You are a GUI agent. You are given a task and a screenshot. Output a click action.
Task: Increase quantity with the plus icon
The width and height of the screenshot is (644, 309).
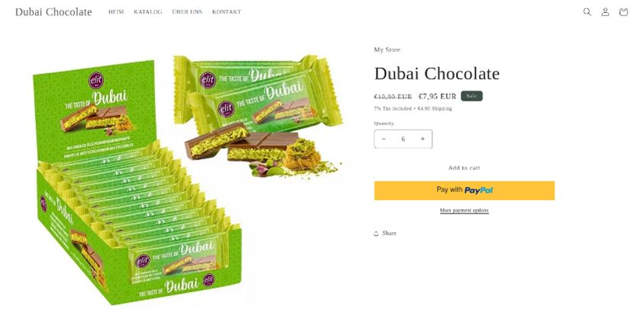coord(422,139)
